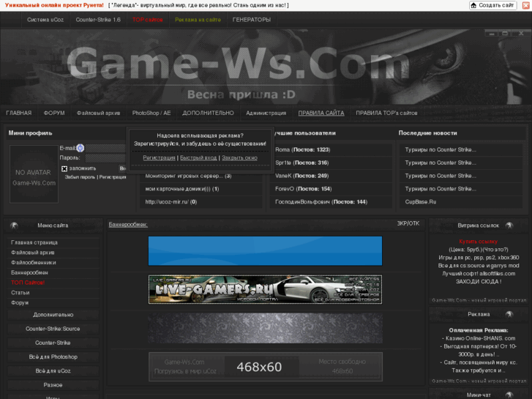Click Быстрый вход link in popup
532x399 pixels.
198,158
